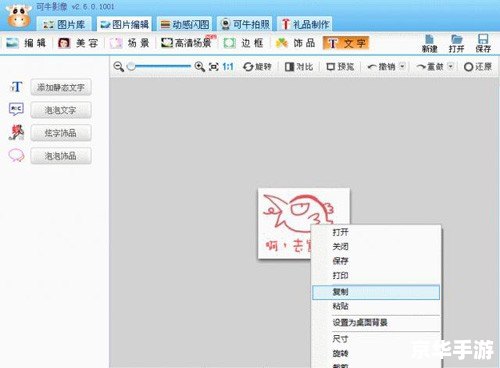Choose 粘贴 in the context menu
This screenshot has width=500, height=368.
click(376, 306)
